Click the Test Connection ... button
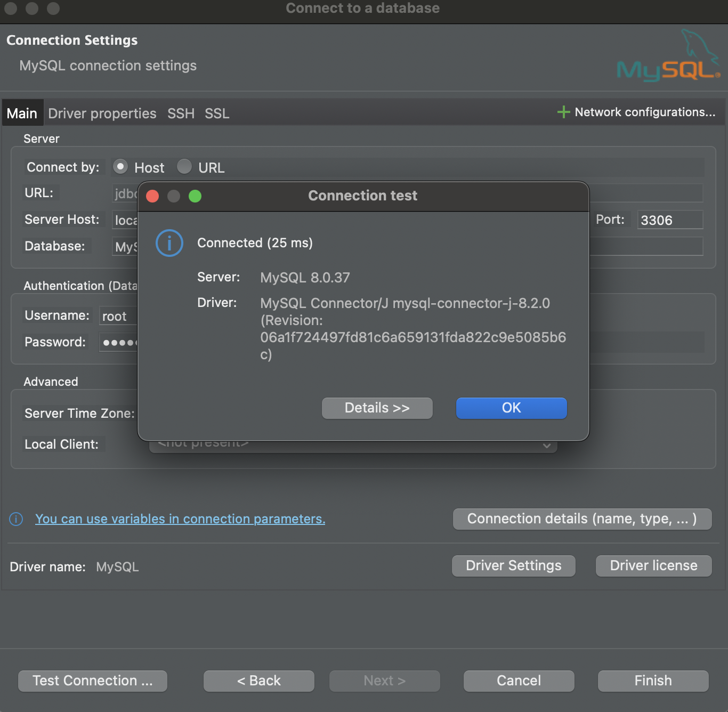Image resolution: width=728 pixels, height=712 pixels. 93,681
